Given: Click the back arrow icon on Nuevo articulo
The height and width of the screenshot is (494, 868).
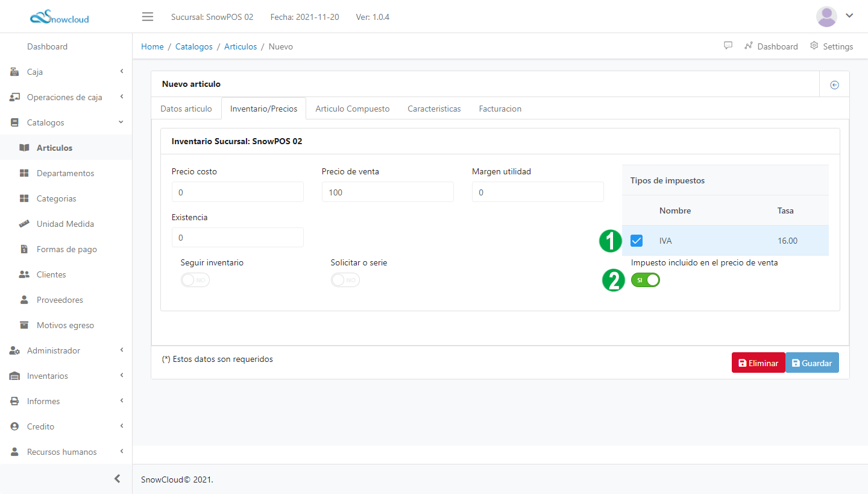Looking at the screenshot, I should [834, 85].
